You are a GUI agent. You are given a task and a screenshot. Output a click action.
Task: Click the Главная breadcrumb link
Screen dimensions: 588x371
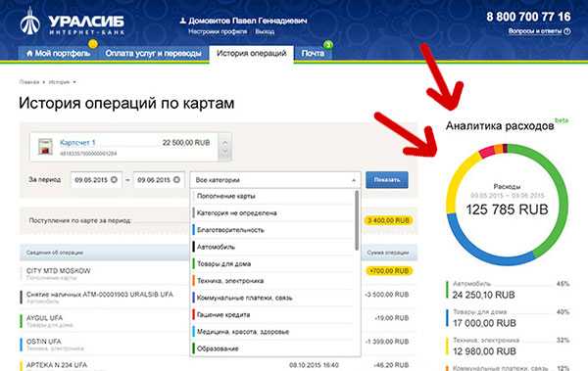28,82
